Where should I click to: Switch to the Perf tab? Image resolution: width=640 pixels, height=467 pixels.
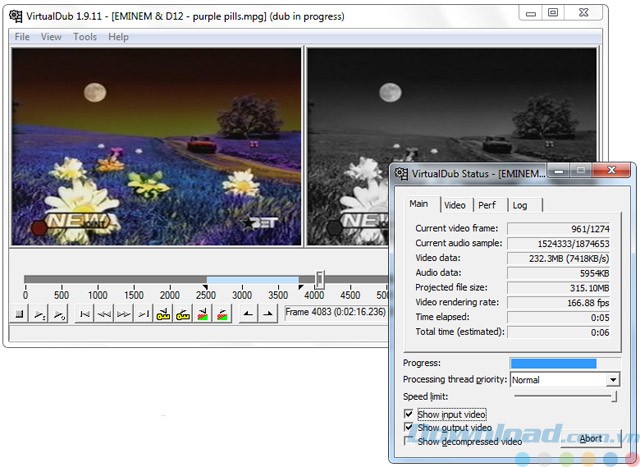(486, 205)
